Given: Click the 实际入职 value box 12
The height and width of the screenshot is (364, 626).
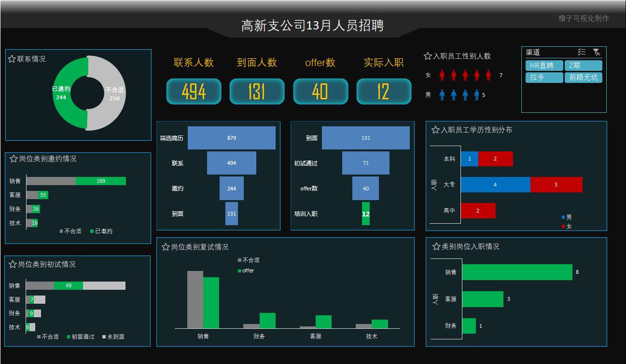Looking at the screenshot, I should coord(384,92).
